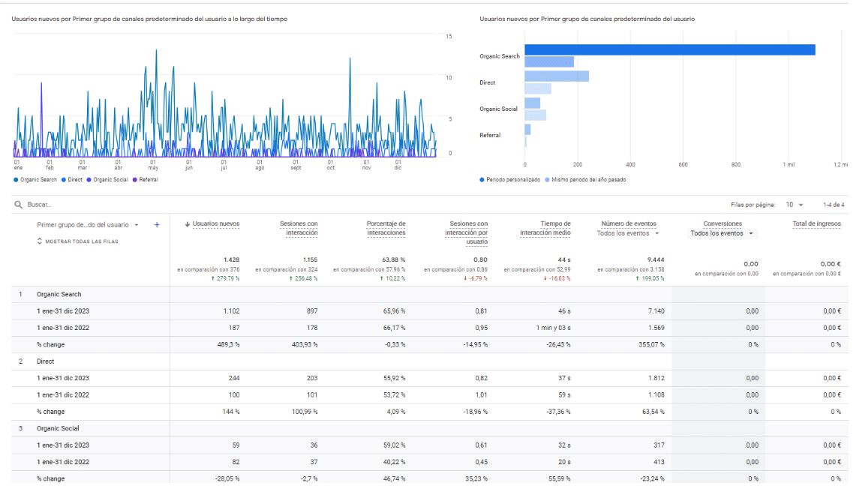Viewport: 859px width, 504px height.
Task: Click Total de ingresos column header
Action: coord(816,223)
